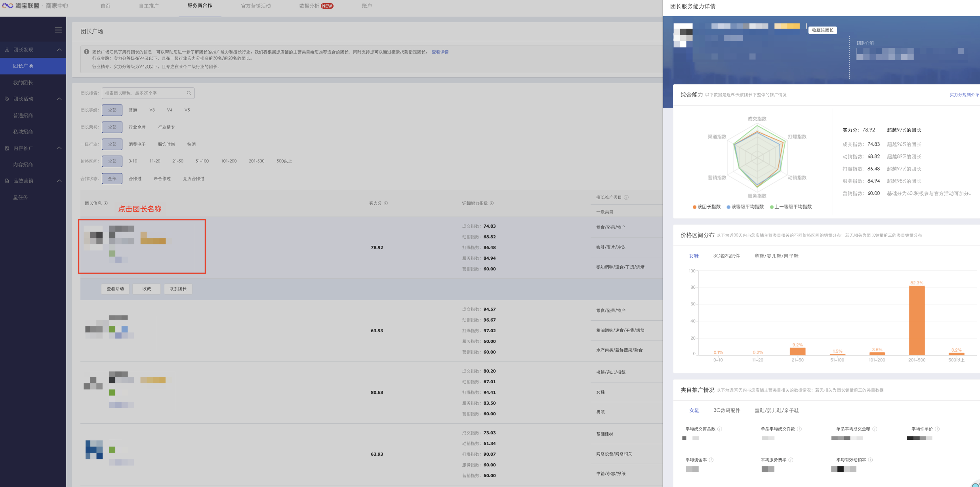The image size is (980, 487).
Task: Click info icon beside 团长信息 header
Action: click(106, 203)
